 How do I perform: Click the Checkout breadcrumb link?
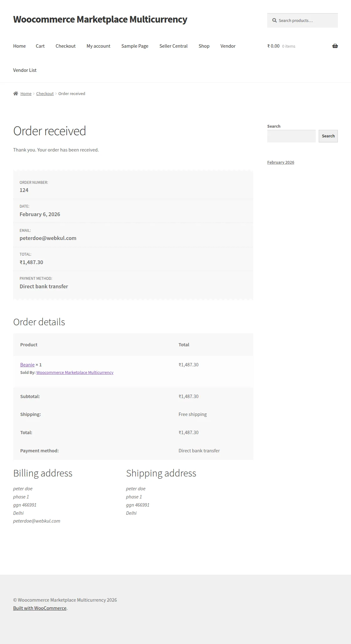[45, 93]
